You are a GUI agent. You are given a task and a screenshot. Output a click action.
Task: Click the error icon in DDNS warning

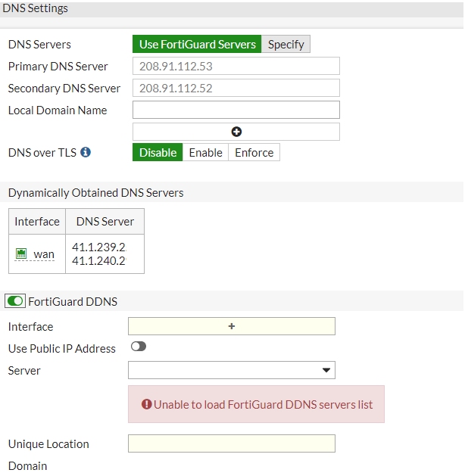147,404
